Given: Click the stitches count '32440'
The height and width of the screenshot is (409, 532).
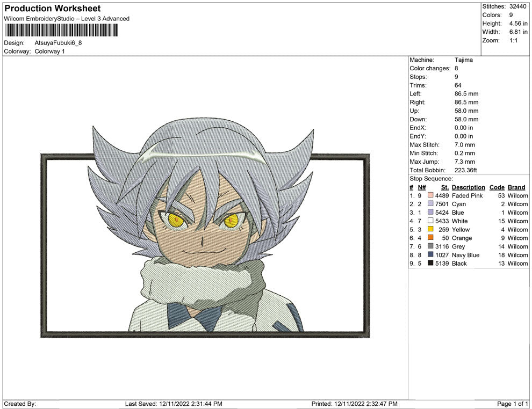Looking at the screenshot, I should point(517,6).
